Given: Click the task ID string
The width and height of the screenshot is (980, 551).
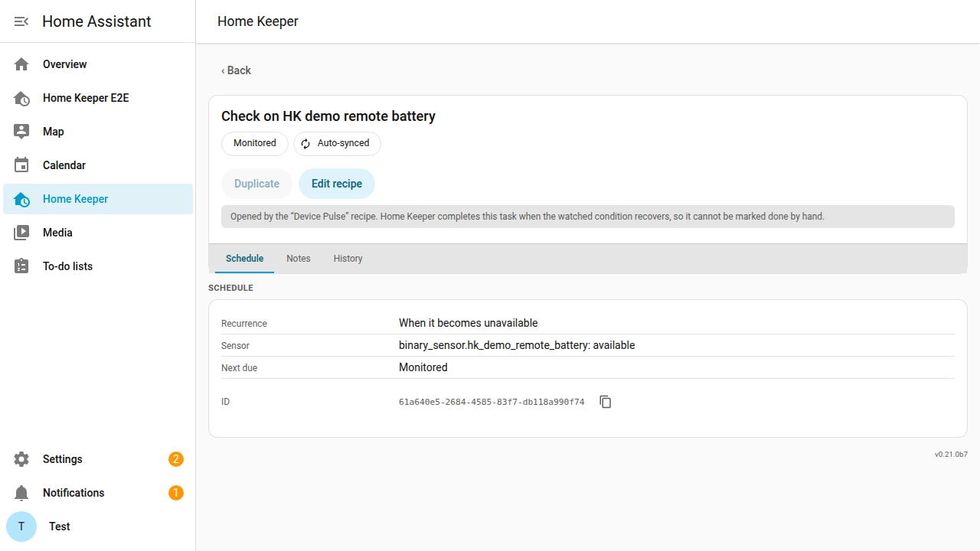Looking at the screenshot, I should pos(492,402).
